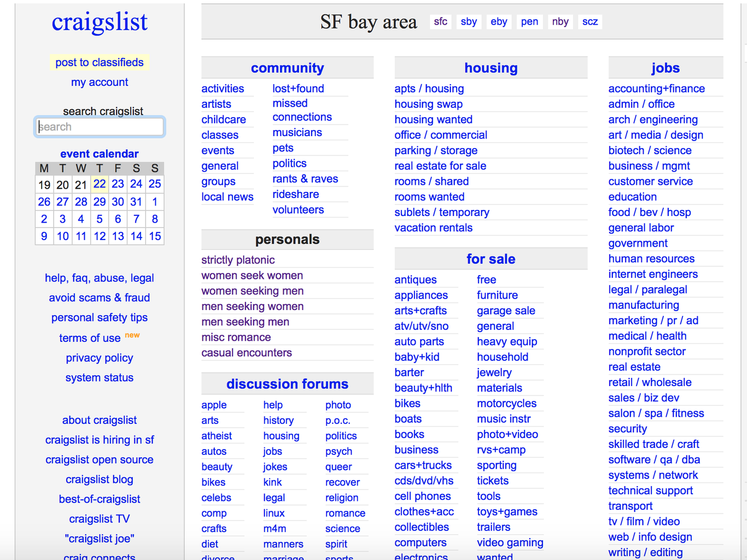Switch to sfc subarea tab
Screen dimensions: 747x560
tap(440, 22)
